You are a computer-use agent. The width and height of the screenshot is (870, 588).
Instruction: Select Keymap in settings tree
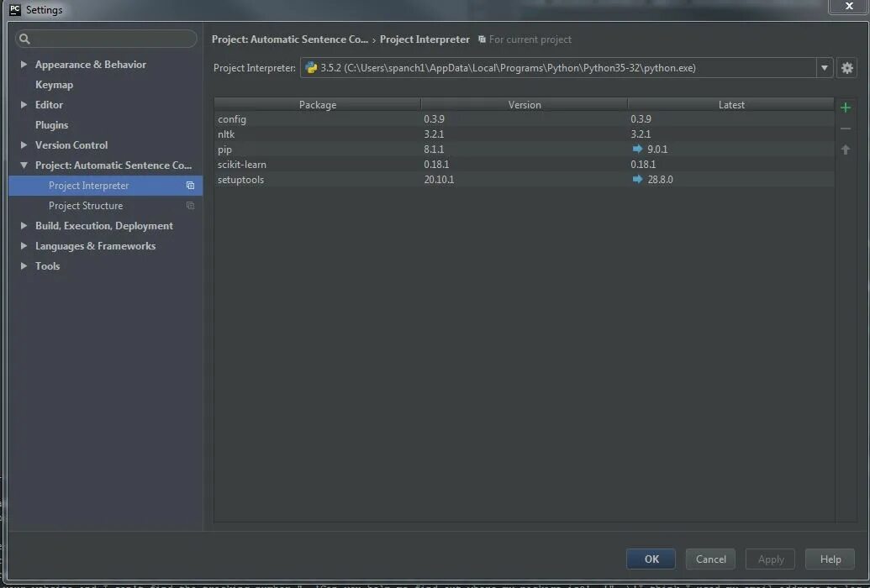(x=54, y=85)
